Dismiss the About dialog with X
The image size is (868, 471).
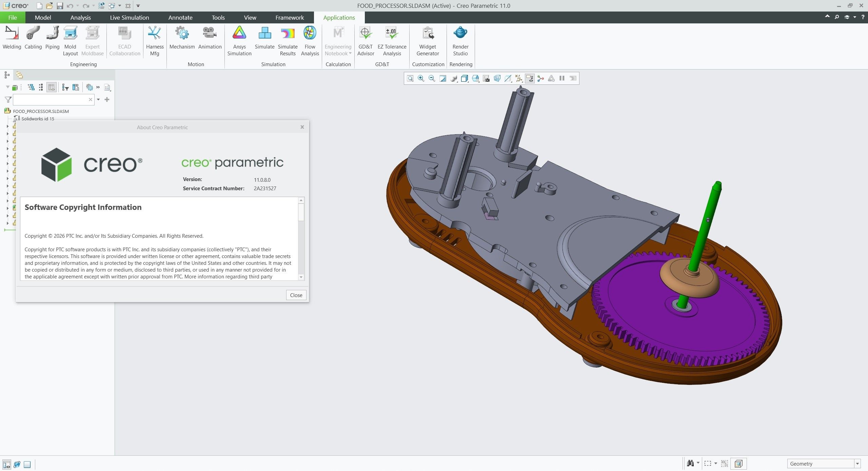[302, 127]
